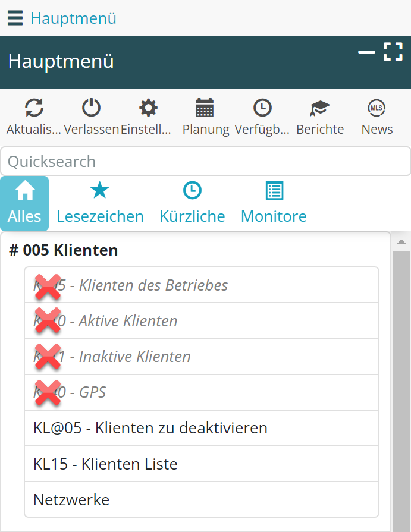Switch to the Lesezeichen tab
The image size is (411, 532).
100,203
